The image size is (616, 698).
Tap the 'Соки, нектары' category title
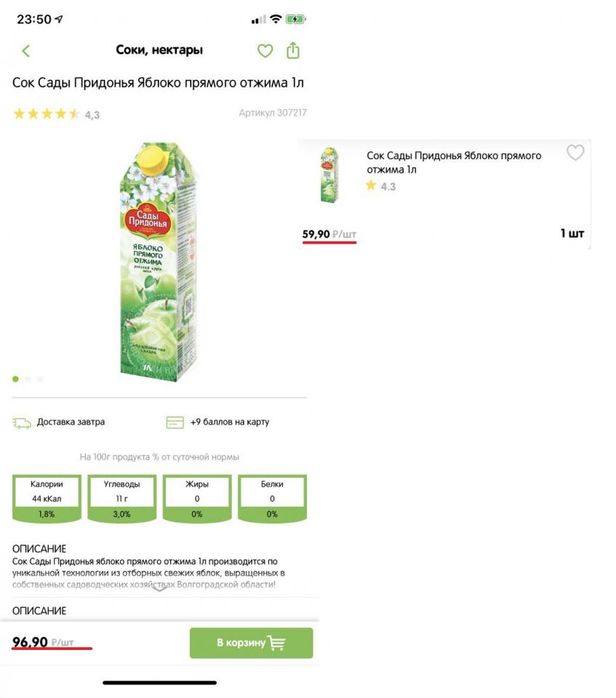159,50
